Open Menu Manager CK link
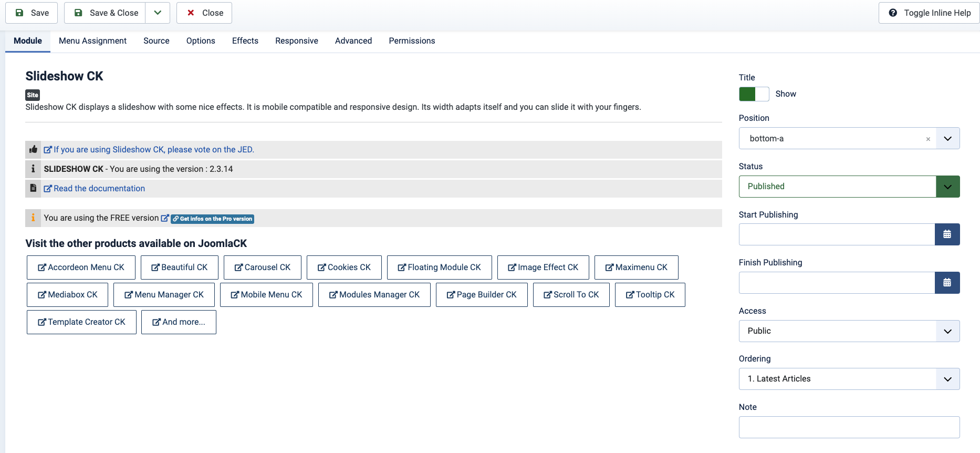The image size is (980, 453). pos(164,295)
